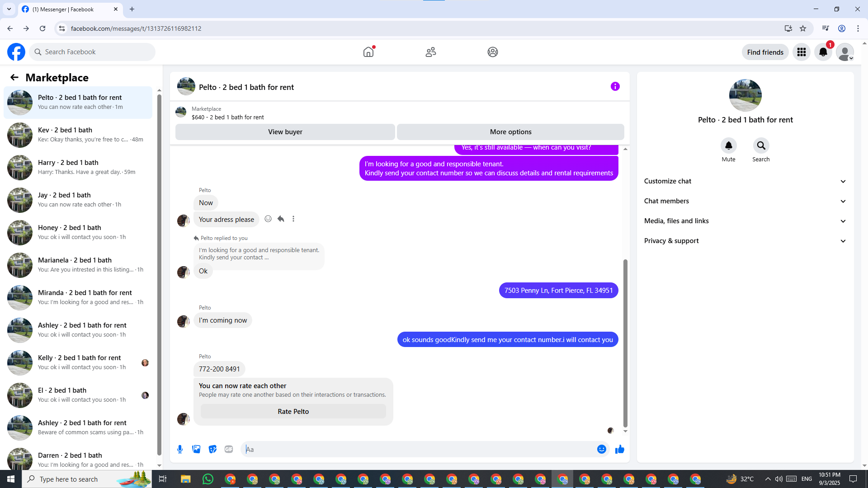
Task: Open Kelly · 2 bed 1 bath chat
Action: [78, 362]
